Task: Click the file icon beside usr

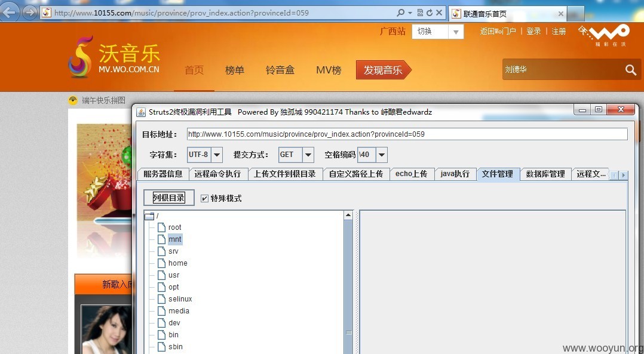Action: click(162, 275)
